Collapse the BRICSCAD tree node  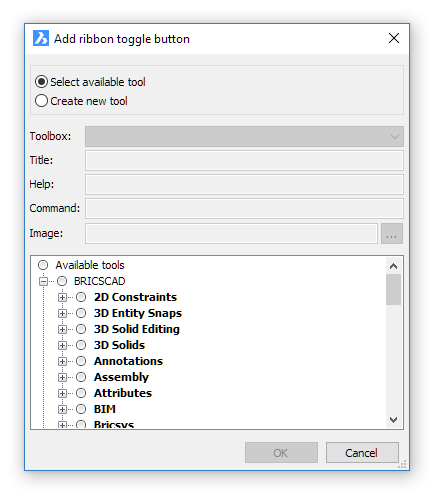(x=43, y=282)
